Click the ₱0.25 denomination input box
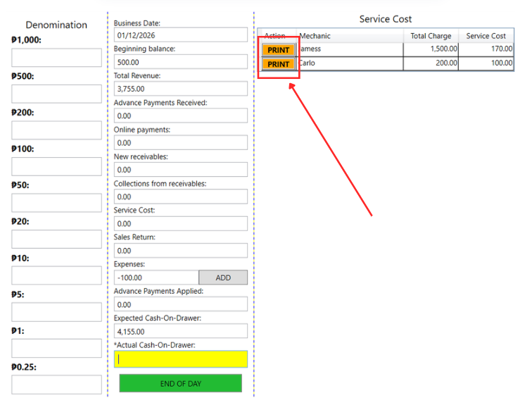Viewport: 532px width, 417px height. [56, 385]
